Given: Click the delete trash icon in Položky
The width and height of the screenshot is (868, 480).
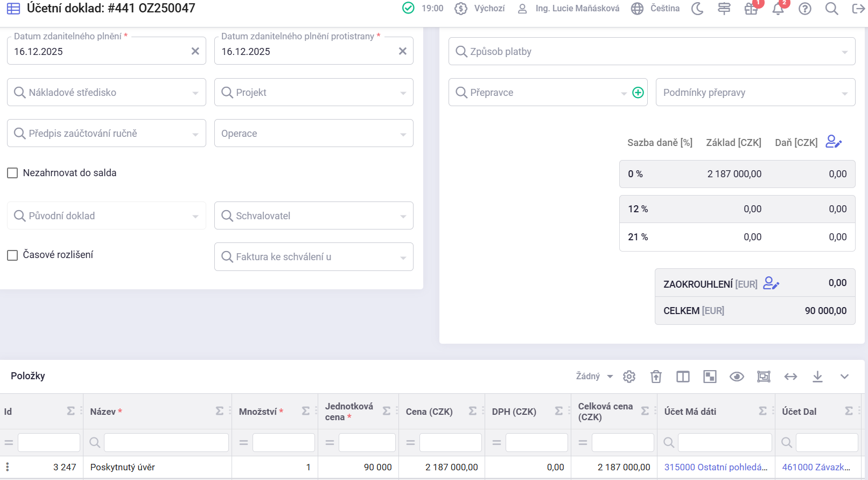Looking at the screenshot, I should [x=656, y=377].
